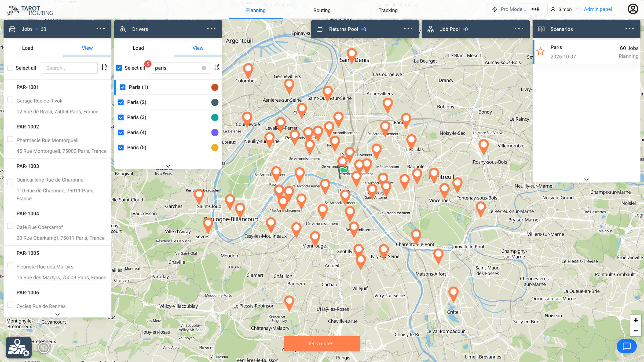Toggle favorite star for Paris scenario

(x=541, y=51)
